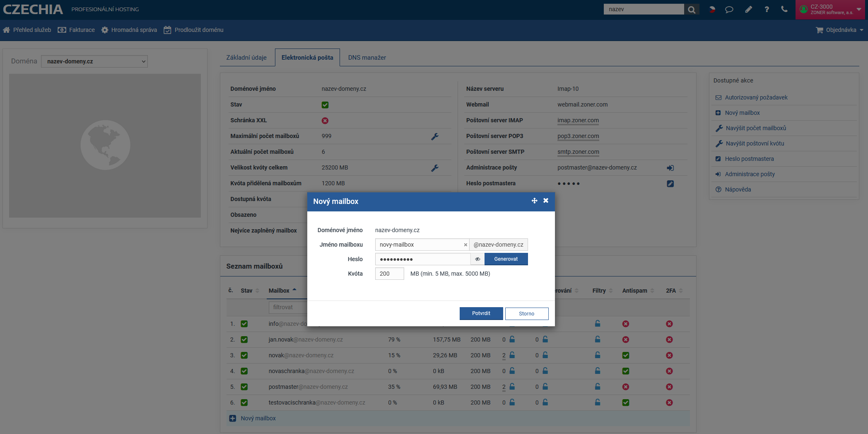The height and width of the screenshot is (434, 868).
Task: Click the move icon in Nový mailbox dialog
Action: click(x=534, y=201)
